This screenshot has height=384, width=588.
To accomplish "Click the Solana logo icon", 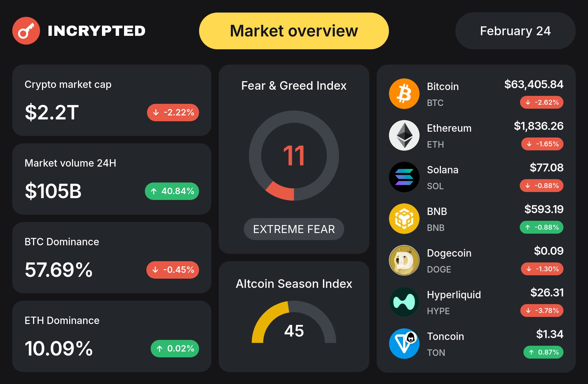I will click(404, 177).
